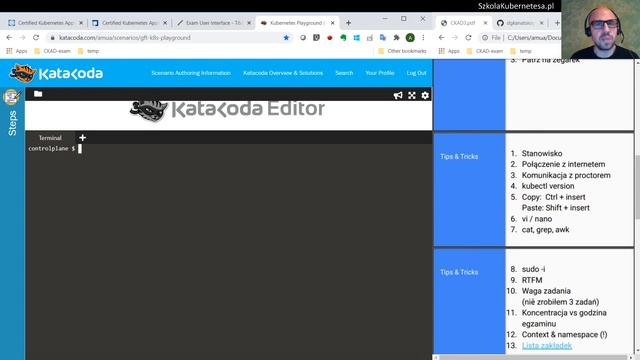Image resolution: width=640 pixels, height=360 pixels.
Task: Go to Your Profile
Action: point(380,73)
